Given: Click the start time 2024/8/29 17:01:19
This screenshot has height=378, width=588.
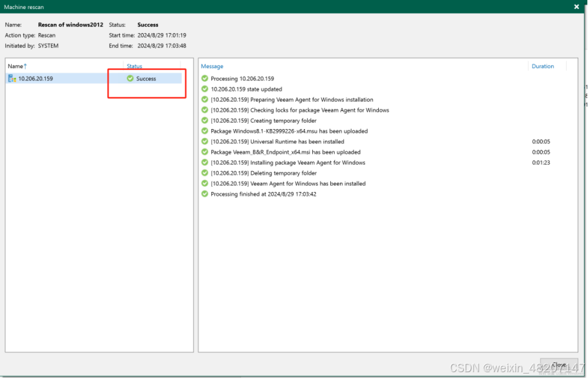Looking at the screenshot, I should (x=162, y=35).
